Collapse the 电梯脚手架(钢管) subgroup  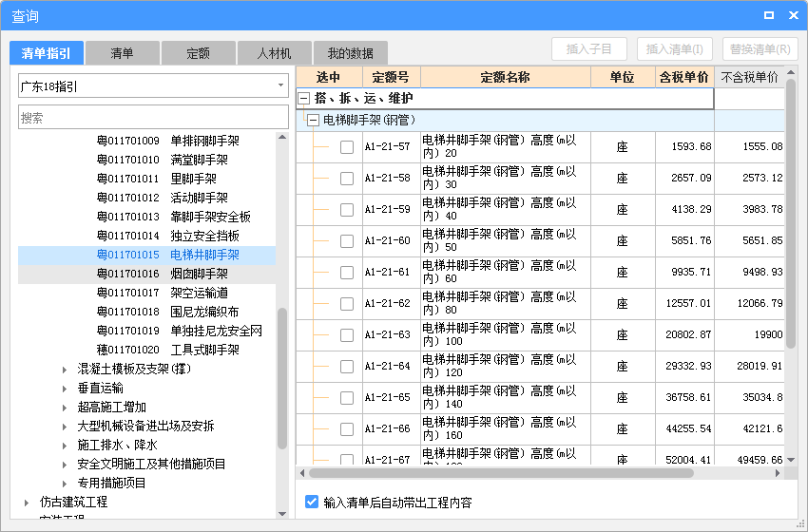[313, 121]
